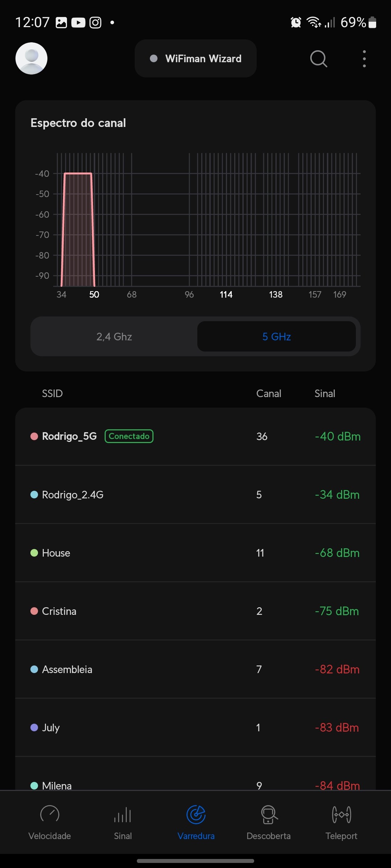Go to Descoberta device search icon

point(269,814)
